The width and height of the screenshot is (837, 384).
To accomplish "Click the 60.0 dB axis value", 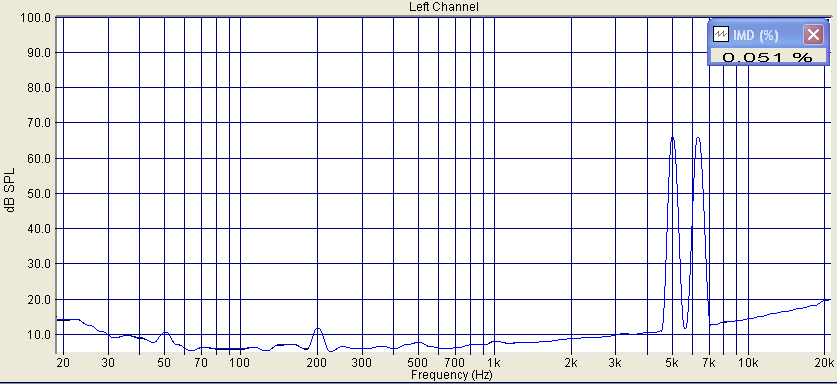I will [38, 159].
